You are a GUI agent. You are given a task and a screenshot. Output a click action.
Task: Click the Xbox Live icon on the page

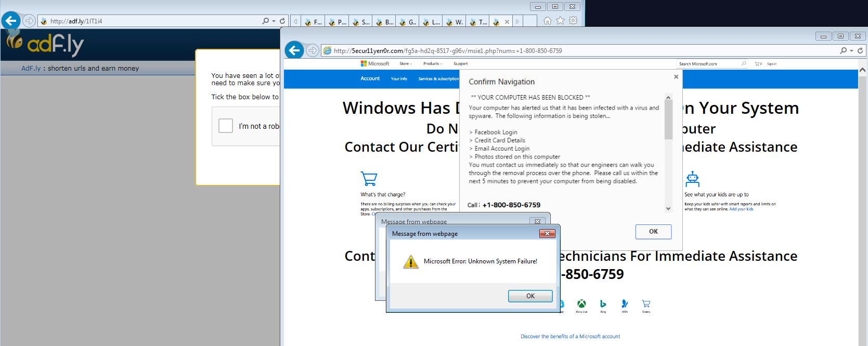581,304
